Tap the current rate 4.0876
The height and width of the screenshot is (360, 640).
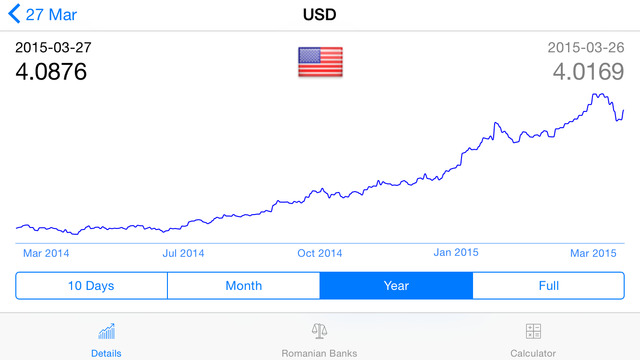point(51,71)
